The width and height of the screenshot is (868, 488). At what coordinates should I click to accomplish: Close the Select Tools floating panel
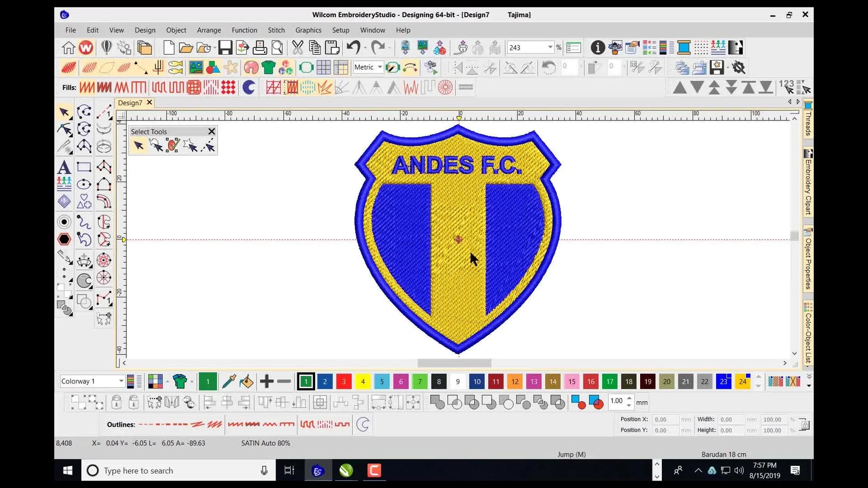[x=212, y=131]
